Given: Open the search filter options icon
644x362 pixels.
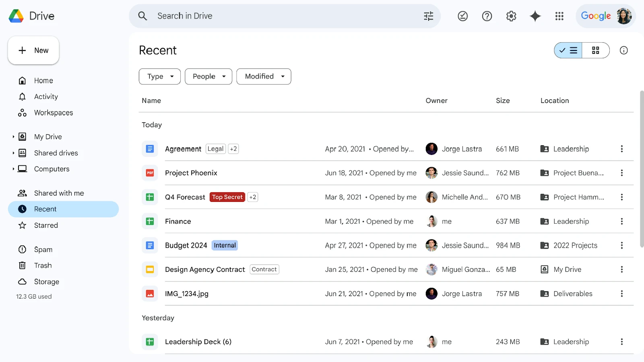Looking at the screenshot, I should point(428,16).
